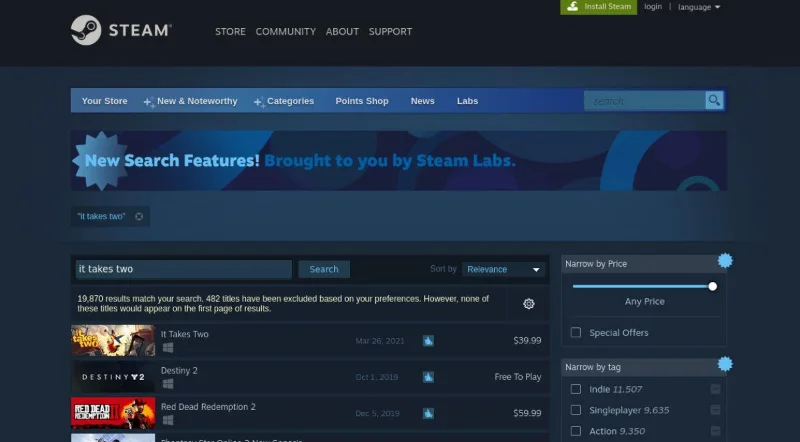Click the Oct 1, 2019 release date
Viewport: 800px width, 442px height.
tap(377, 377)
